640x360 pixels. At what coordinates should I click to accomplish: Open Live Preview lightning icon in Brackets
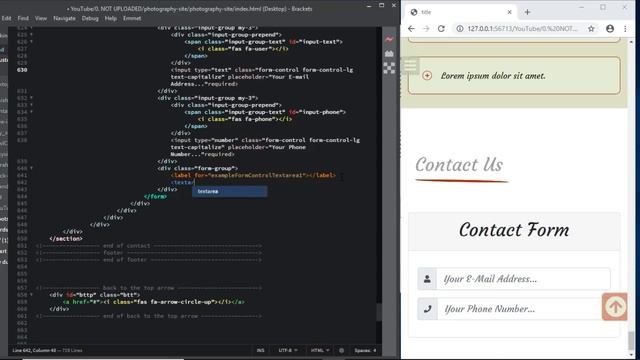[x=389, y=40]
